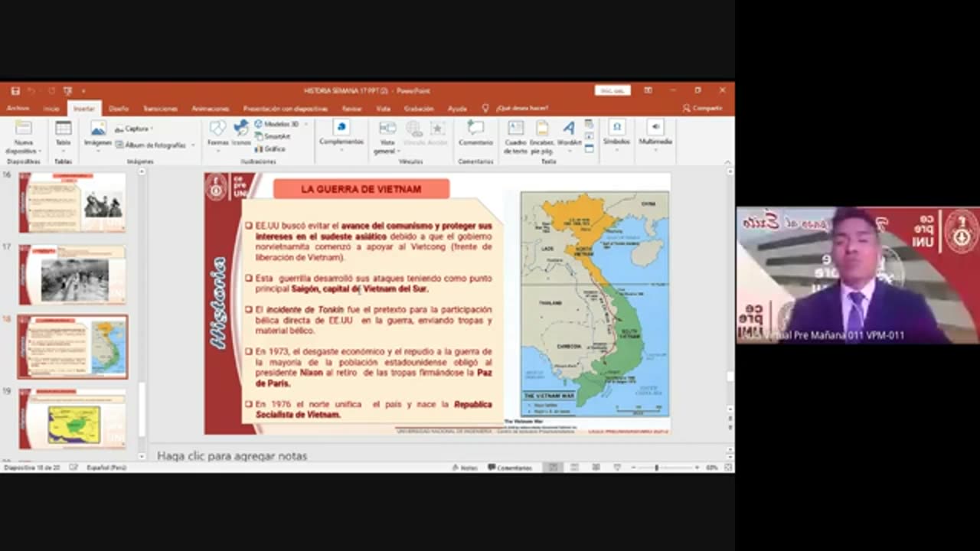Switch to Slide Sorter view icon

(574, 468)
